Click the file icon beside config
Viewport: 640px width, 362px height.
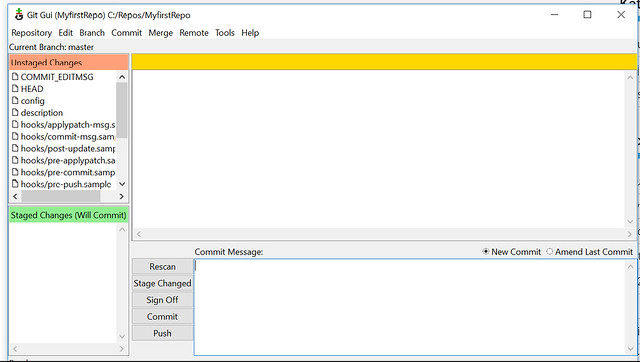(16, 100)
